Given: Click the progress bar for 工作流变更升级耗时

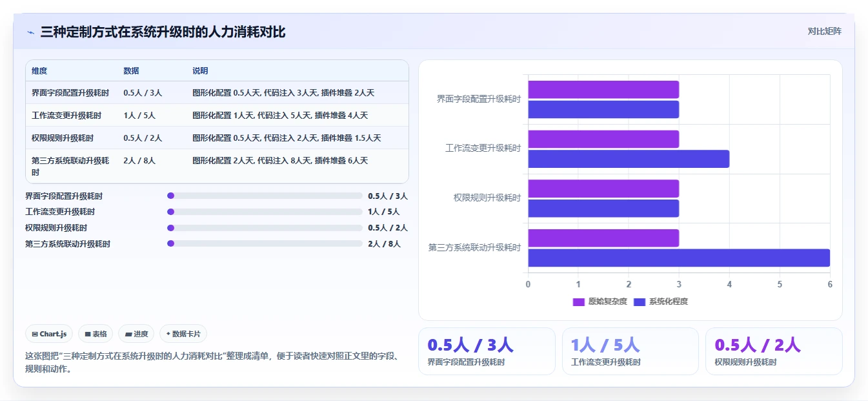Looking at the screenshot, I should click(x=265, y=212).
